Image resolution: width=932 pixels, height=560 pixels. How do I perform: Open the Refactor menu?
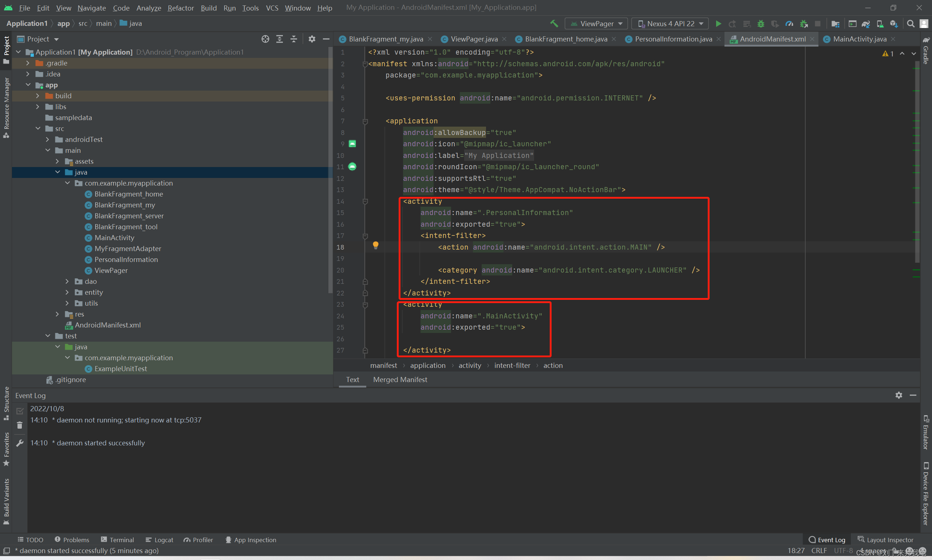click(x=181, y=8)
